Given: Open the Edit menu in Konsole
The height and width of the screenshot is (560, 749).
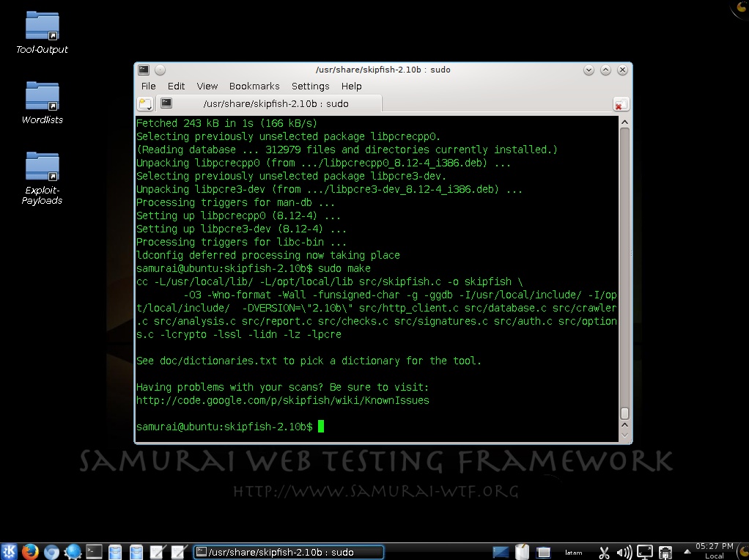Looking at the screenshot, I should 176,86.
